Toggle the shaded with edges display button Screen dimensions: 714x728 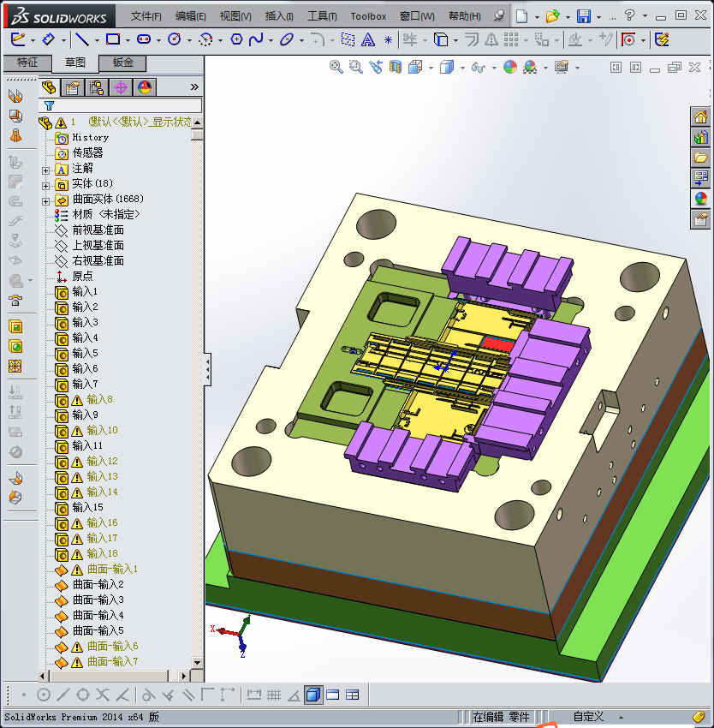point(313,695)
